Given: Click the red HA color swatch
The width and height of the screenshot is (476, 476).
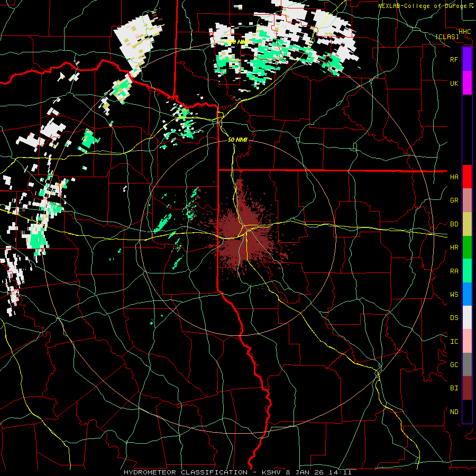Looking at the screenshot, I should [x=467, y=177].
